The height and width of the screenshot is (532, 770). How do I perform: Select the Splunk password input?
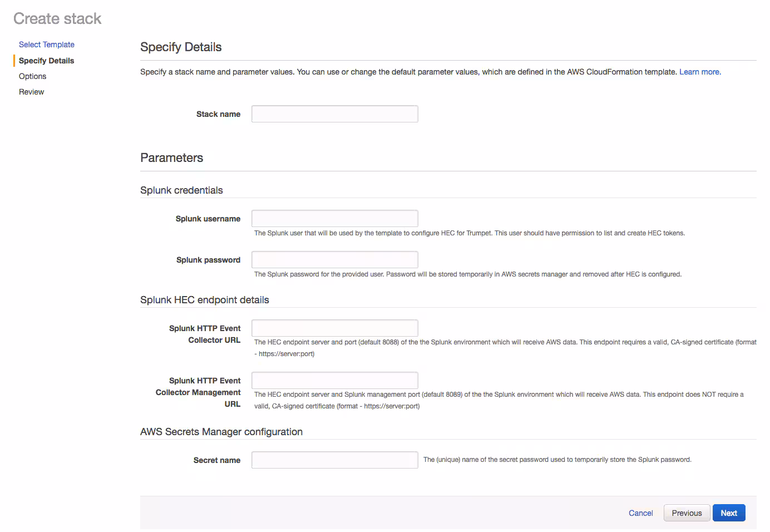[334, 260]
